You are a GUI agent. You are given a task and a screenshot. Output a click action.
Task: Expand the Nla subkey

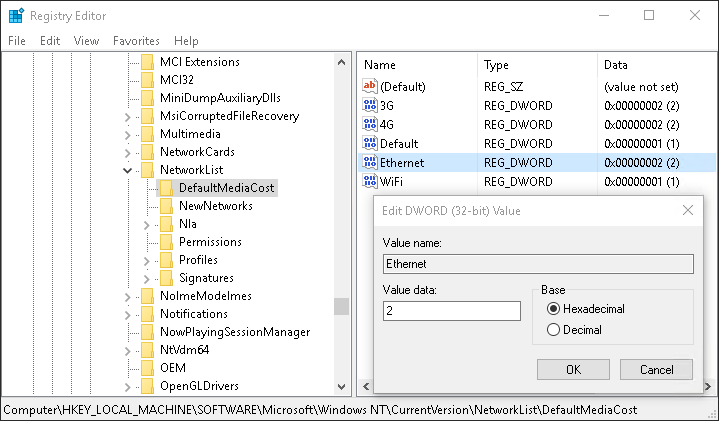coord(146,225)
